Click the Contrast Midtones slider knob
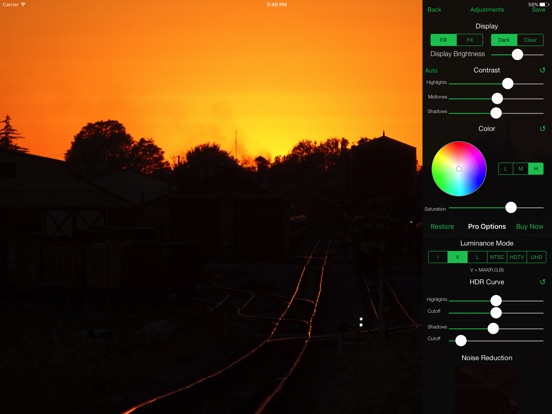Screen dimensions: 552x414 pos(497,99)
